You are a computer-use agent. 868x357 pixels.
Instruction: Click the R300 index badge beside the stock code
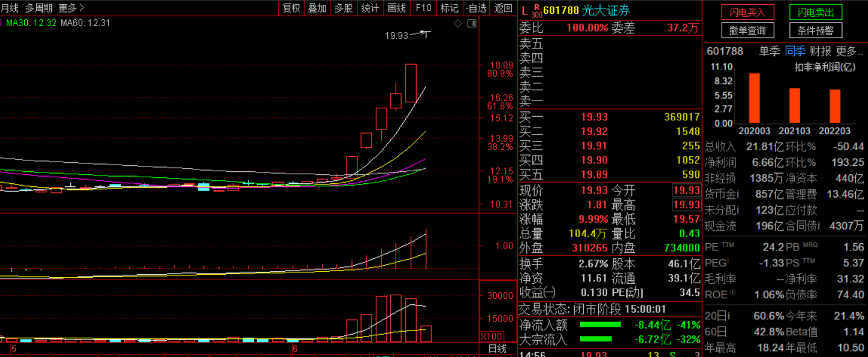(536, 10)
